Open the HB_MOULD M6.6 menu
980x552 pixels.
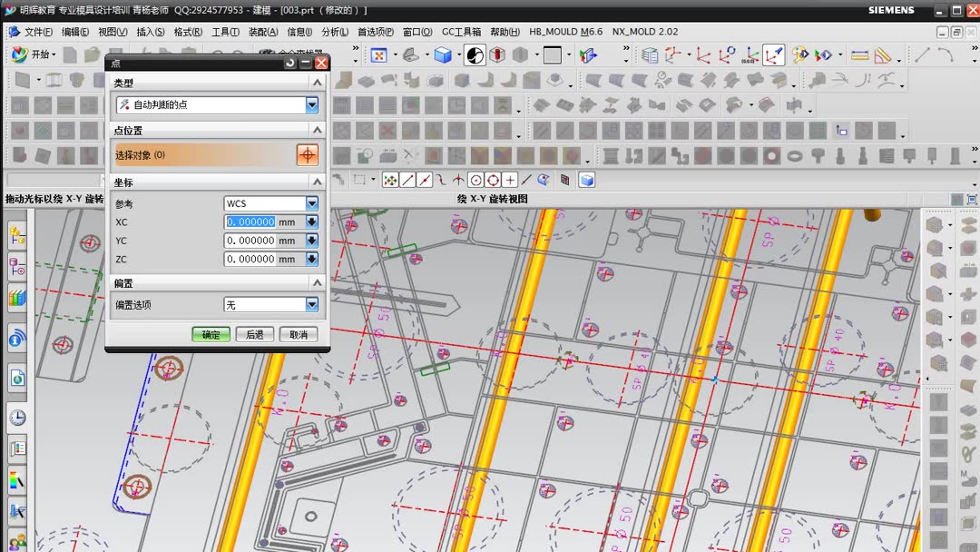(x=564, y=32)
